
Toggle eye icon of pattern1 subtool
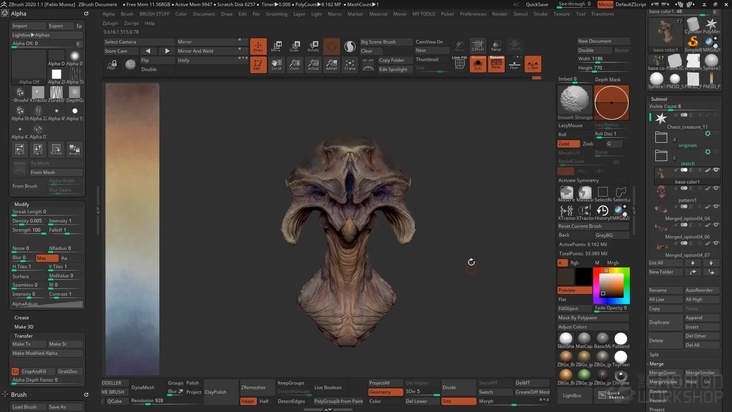(x=716, y=189)
